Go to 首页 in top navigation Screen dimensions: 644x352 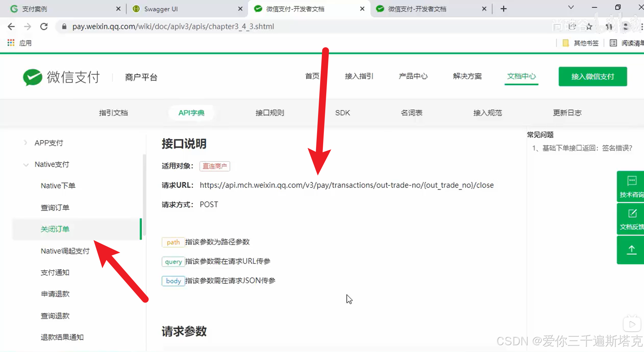[x=312, y=76]
